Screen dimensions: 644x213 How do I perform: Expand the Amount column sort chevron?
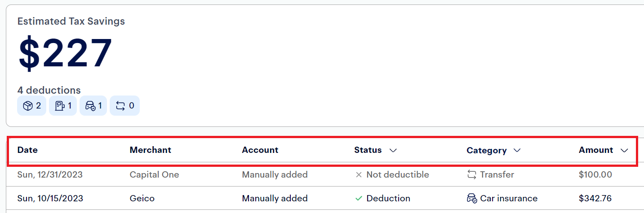624,150
